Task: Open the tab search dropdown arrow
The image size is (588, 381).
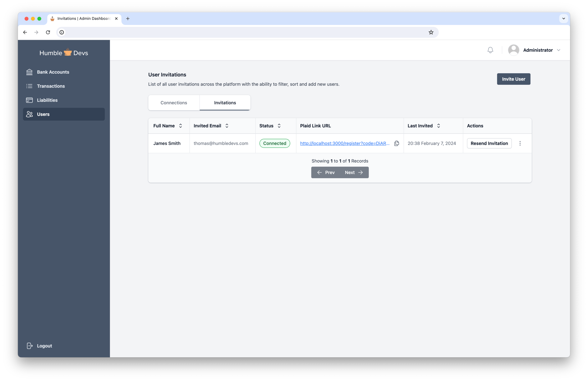Action: (563, 19)
